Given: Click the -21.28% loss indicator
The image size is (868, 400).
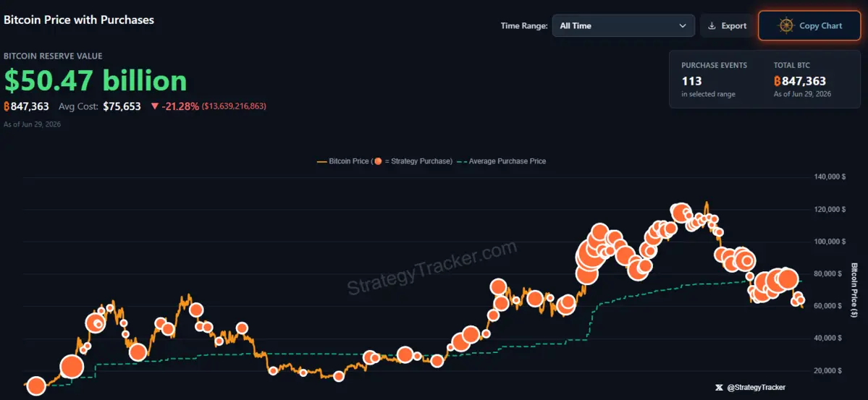Looking at the screenshot, I should point(180,106).
